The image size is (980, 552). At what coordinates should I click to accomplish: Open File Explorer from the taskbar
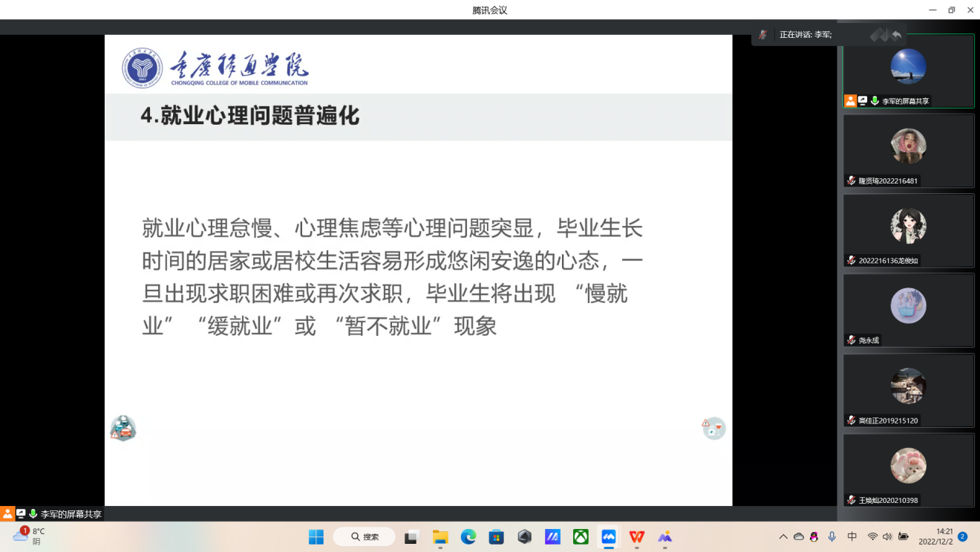click(440, 536)
